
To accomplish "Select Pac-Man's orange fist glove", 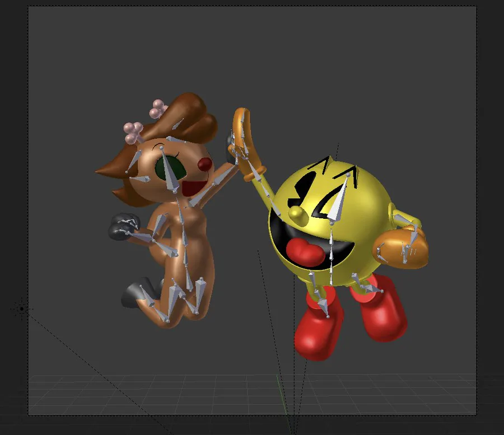I will [400, 247].
